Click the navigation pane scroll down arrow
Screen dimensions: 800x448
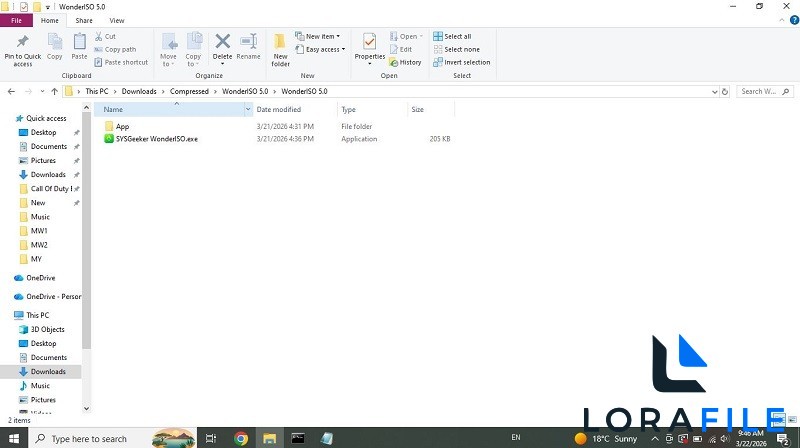86,408
